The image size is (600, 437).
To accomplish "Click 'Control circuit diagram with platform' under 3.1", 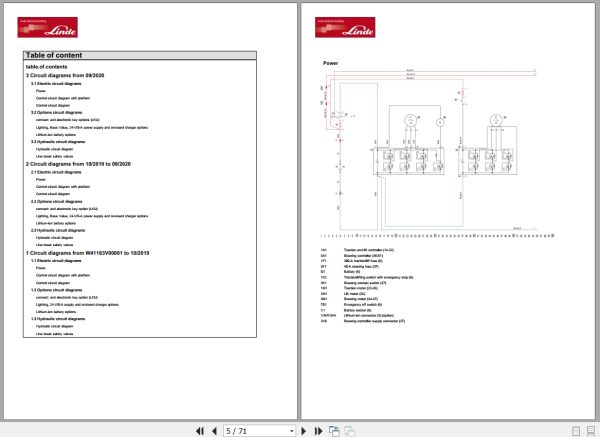I will 63,98.
